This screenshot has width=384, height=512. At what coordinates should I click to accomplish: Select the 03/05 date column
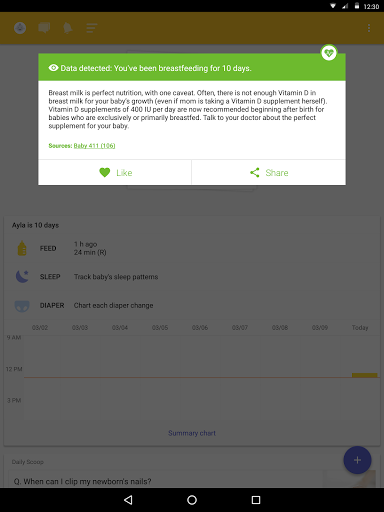(x=160, y=328)
